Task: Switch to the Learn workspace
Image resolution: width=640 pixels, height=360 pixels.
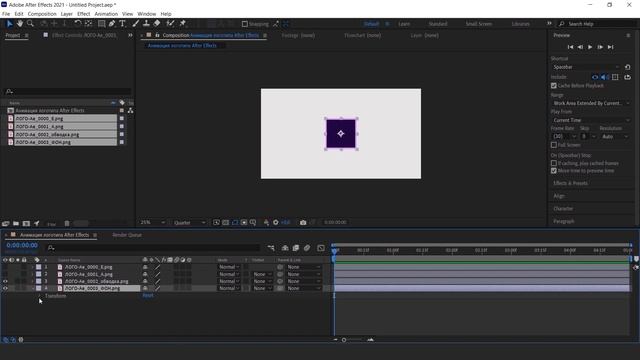Action: [404, 24]
